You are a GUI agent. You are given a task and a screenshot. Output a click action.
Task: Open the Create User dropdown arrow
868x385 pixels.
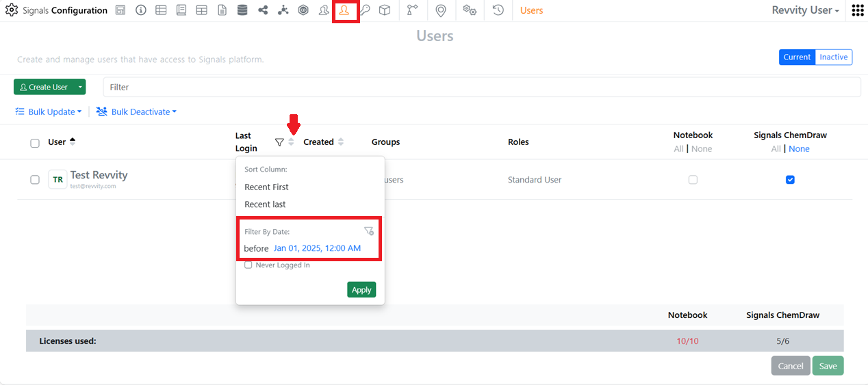click(x=81, y=87)
